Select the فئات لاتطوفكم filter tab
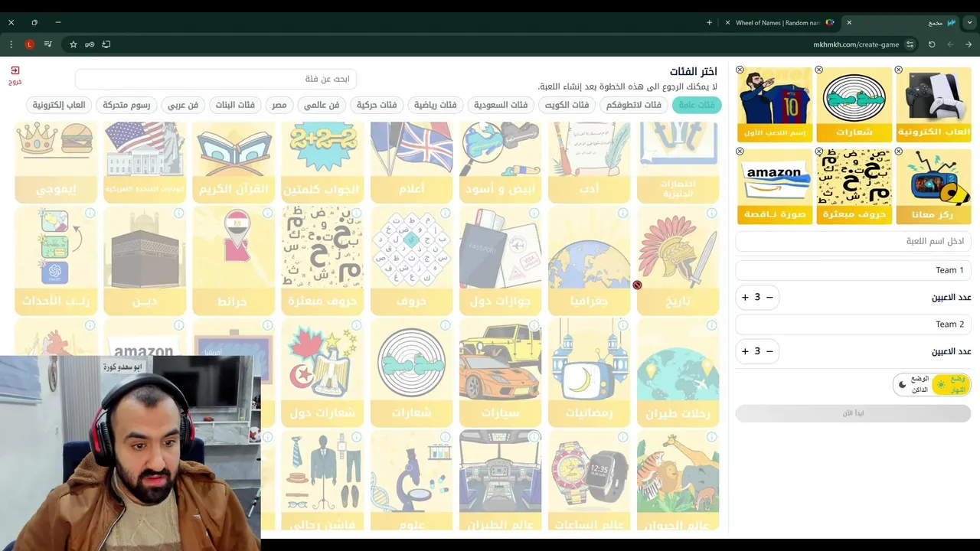Viewport: 980px width, 551px height. pyautogui.click(x=634, y=105)
